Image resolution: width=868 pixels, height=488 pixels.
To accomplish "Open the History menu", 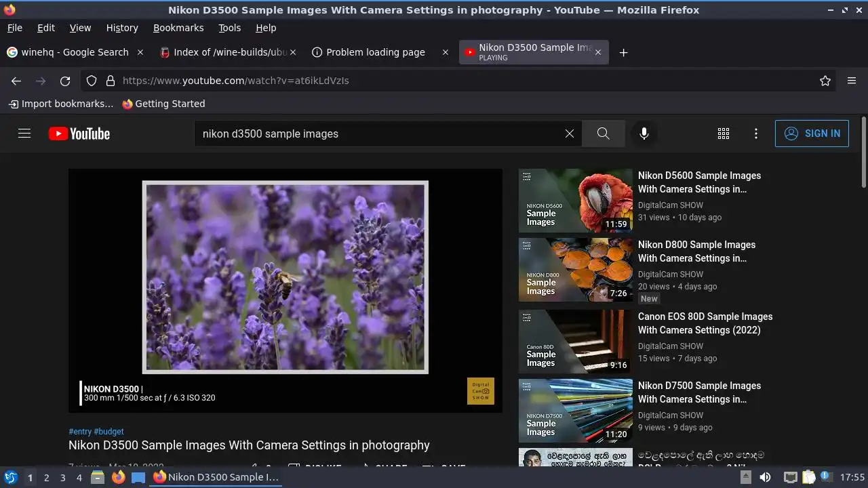I will [x=122, y=28].
